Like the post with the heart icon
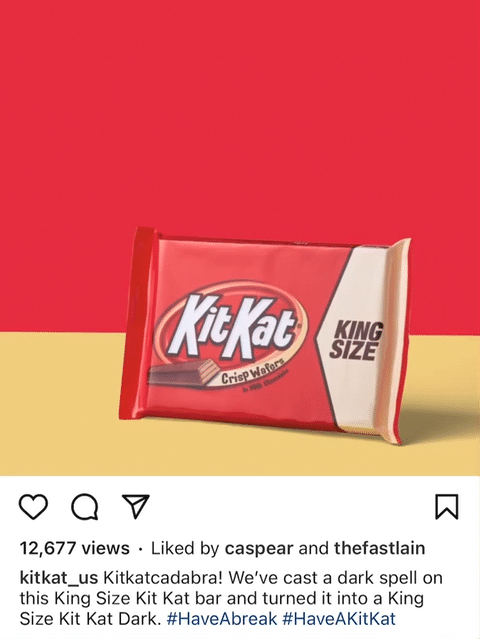 [33, 507]
